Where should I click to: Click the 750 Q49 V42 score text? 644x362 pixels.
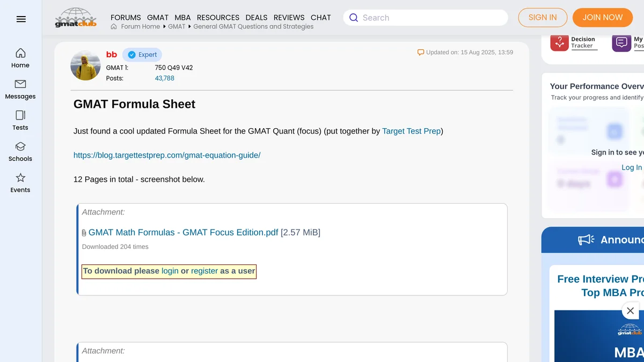174,68
